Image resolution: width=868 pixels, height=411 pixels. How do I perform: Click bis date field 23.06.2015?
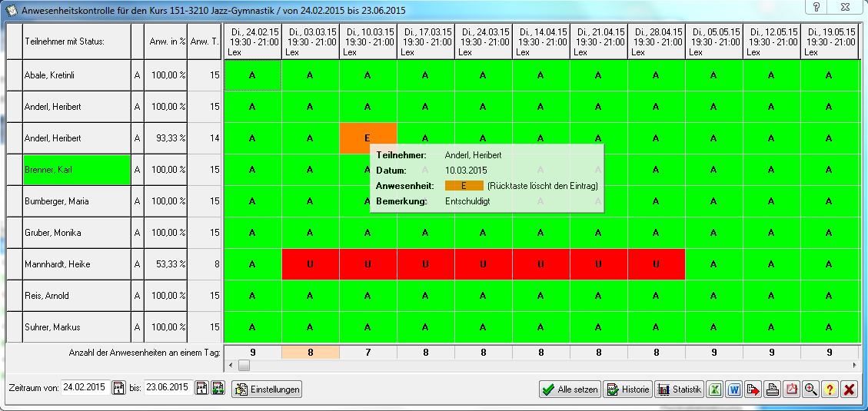(169, 388)
